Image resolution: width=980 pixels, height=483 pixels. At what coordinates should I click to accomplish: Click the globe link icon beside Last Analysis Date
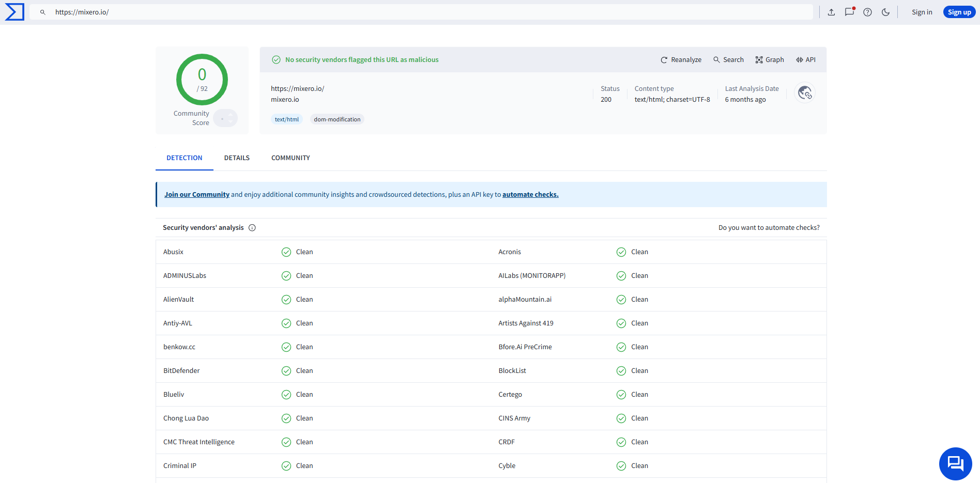click(805, 93)
